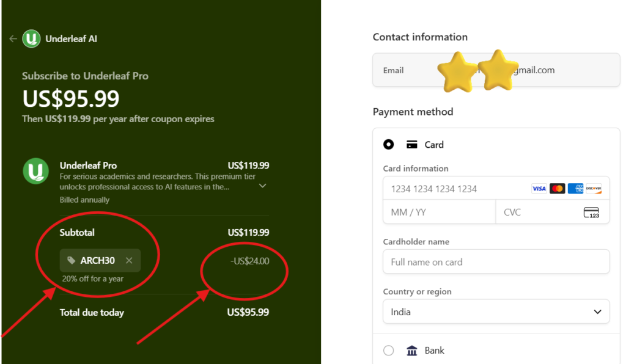Click the Visa card brand icon

539,189
